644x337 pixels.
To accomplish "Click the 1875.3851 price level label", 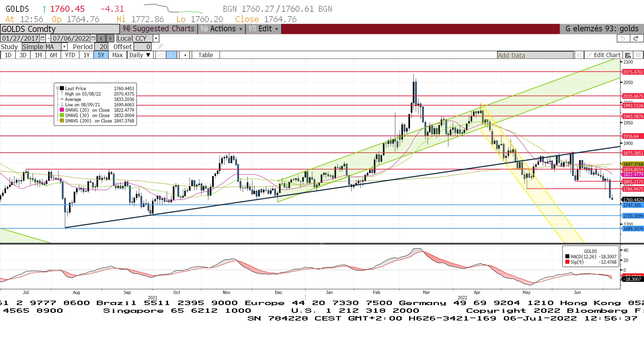I will click(633, 153).
